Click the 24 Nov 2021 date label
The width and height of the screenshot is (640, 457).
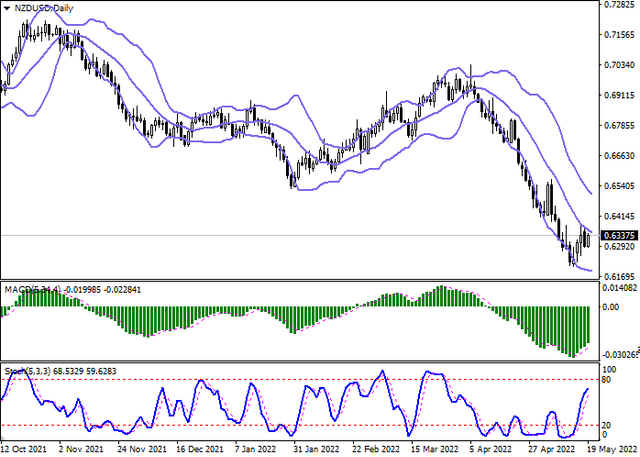tap(139, 450)
